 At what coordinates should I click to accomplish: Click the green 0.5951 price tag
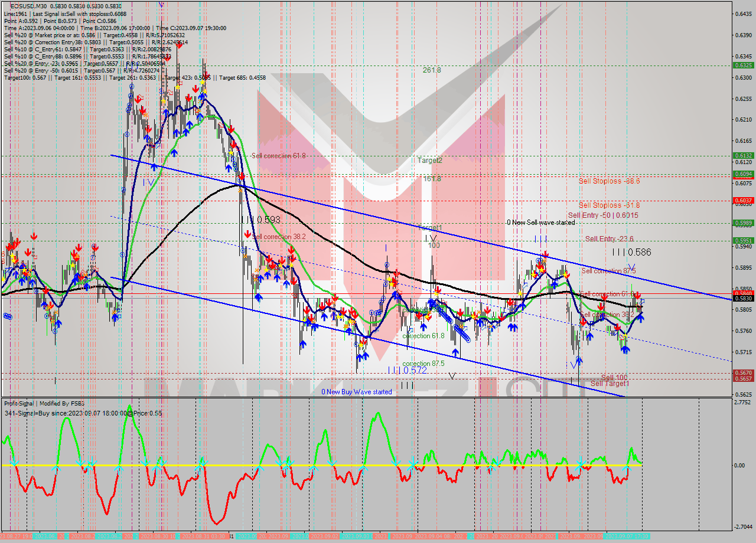pyautogui.click(x=742, y=241)
